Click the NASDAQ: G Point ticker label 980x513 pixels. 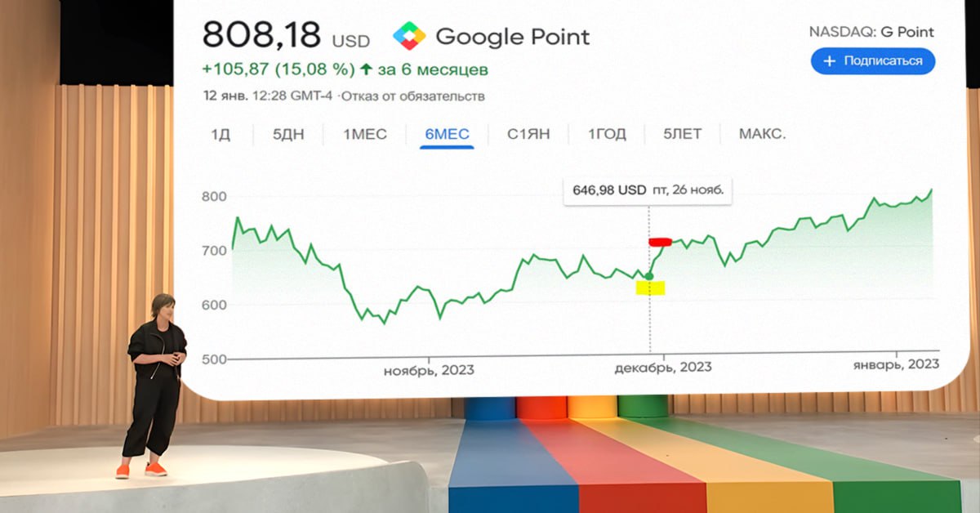[x=871, y=33]
